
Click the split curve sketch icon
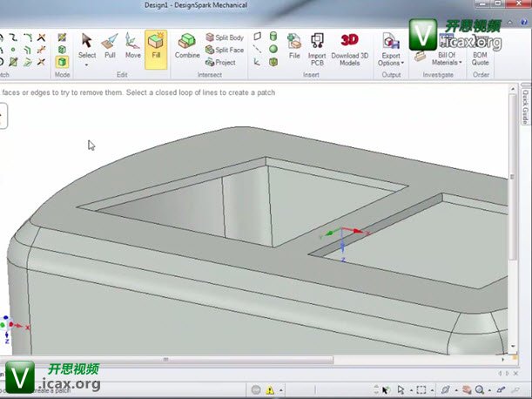(42, 50)
